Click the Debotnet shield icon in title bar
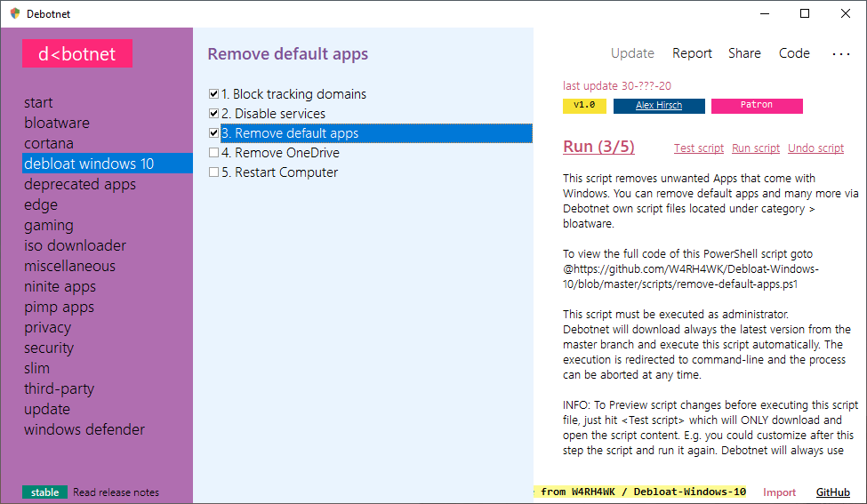The width and height of the screenshot is (867, 504). click(15, 13)
